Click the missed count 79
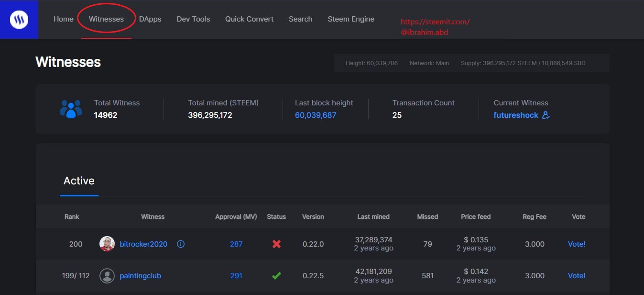The image size is (644, 295). click(427, 244)
